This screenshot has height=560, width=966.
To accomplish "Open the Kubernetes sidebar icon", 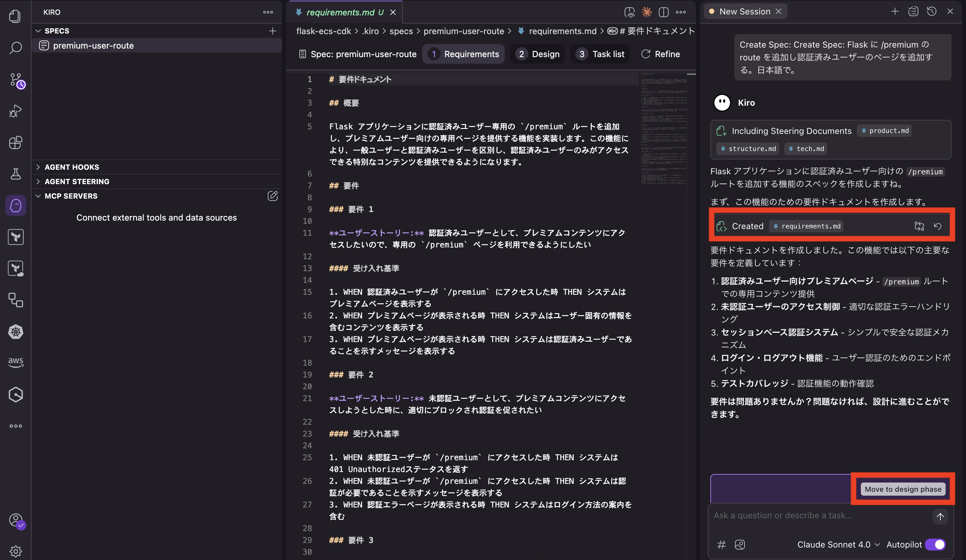I will click(15, 332).
